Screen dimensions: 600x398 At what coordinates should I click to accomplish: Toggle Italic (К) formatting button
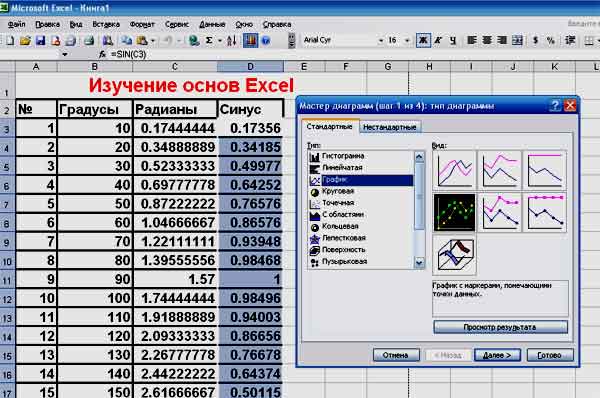click(x=439, y=40)
